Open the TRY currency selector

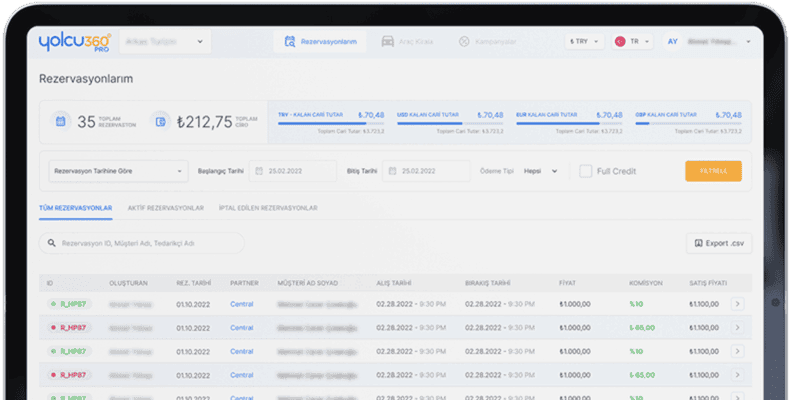585,42
